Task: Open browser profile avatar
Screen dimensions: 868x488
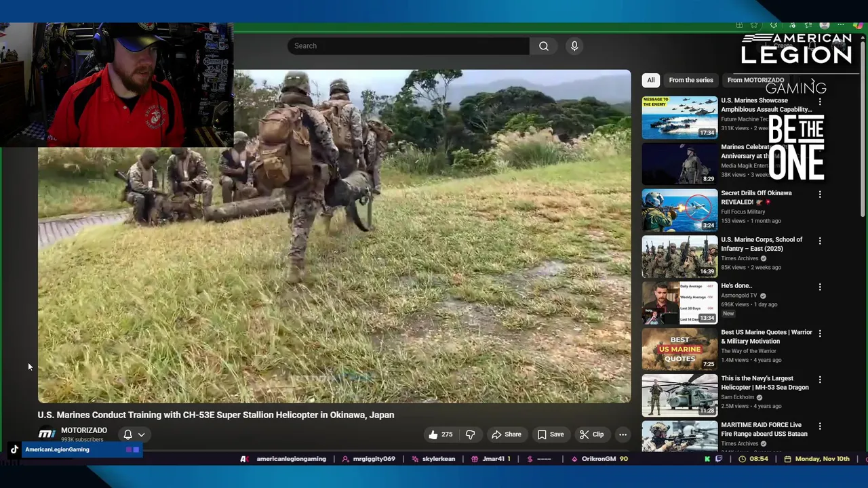Action: click(x=825, y=25)
